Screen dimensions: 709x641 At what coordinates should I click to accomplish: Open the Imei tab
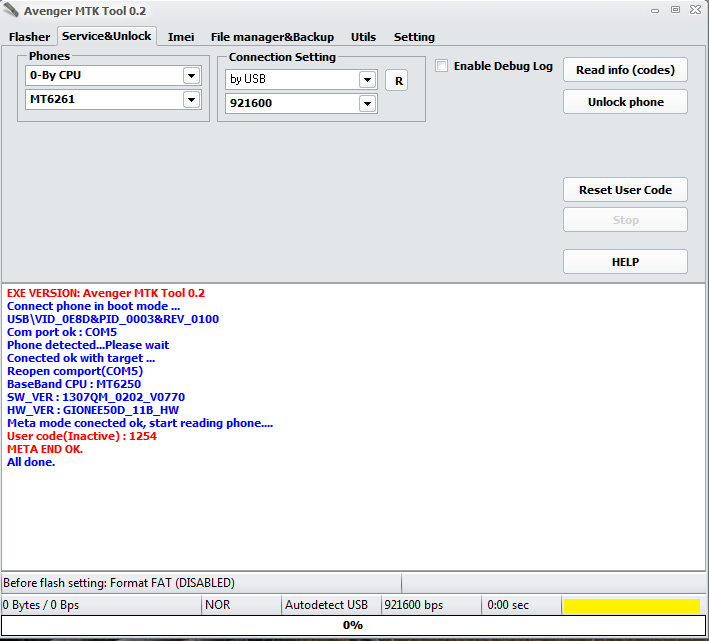click(x=181, y=37)
